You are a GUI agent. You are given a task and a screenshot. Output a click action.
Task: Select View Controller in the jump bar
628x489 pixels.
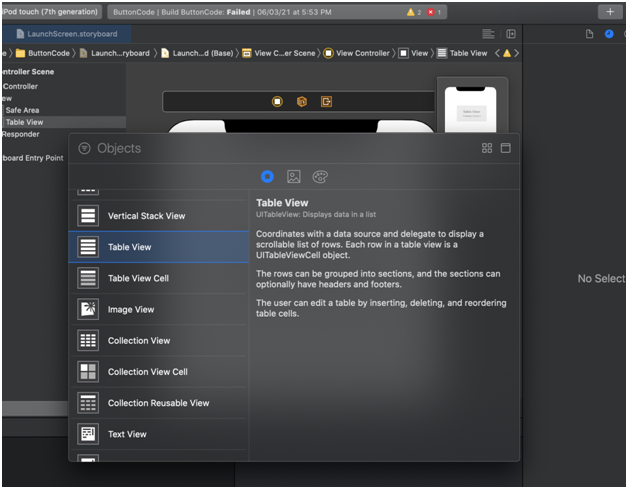pos(356,53)
